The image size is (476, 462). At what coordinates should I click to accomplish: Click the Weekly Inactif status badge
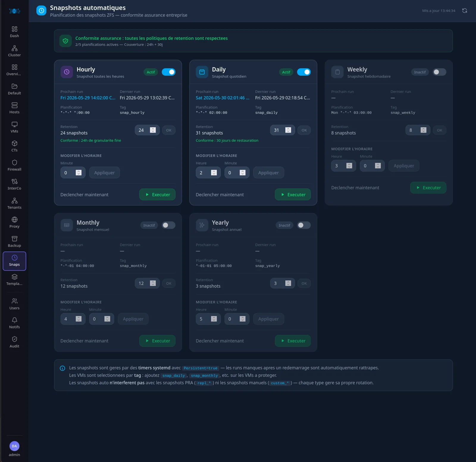(x=420, y=72)
